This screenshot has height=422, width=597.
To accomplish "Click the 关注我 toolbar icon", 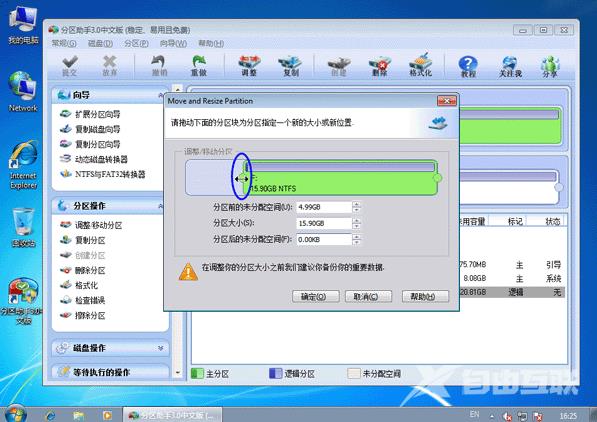I will point(510,66).
